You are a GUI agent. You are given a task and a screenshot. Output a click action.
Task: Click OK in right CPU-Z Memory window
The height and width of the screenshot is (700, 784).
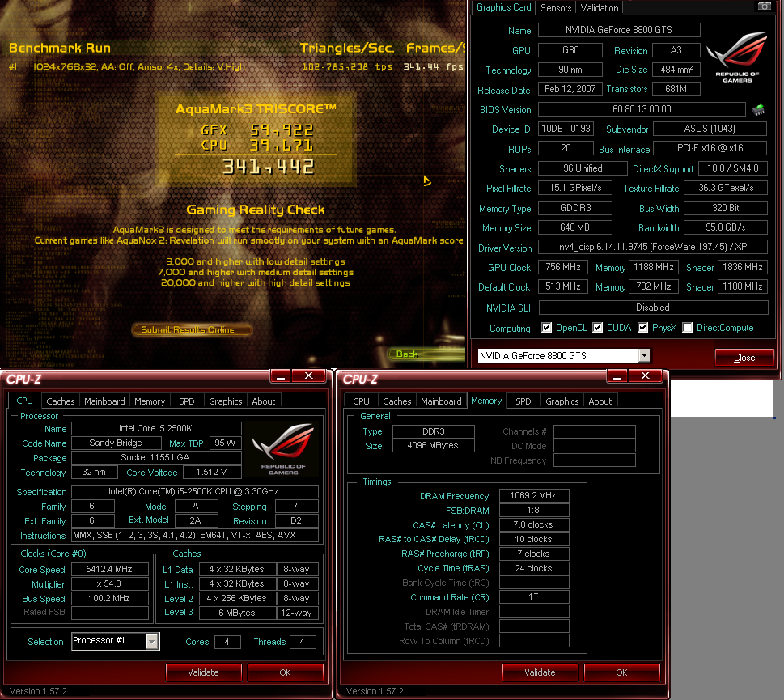621,672
